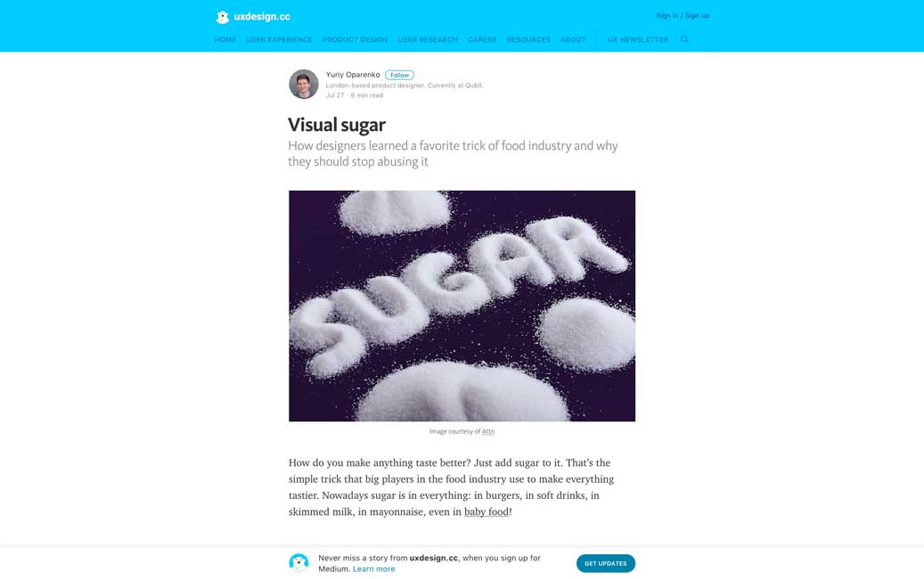This screenshot has height=579, width=924.
Task: Open the search magnifier icon
Action: pyautogui.click(x=684, y=39)
